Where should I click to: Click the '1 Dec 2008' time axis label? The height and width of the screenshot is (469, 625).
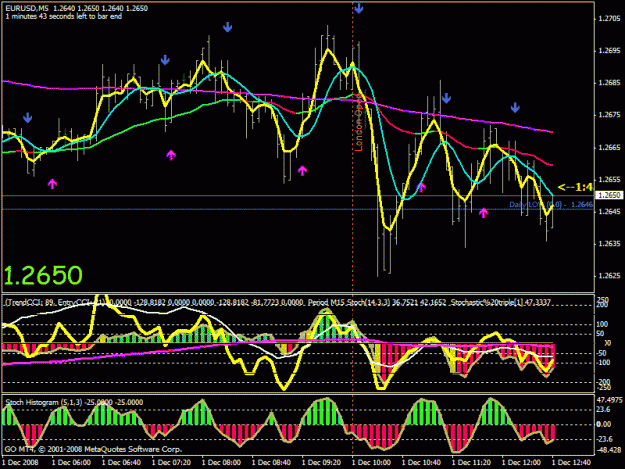tap(20, 463)
